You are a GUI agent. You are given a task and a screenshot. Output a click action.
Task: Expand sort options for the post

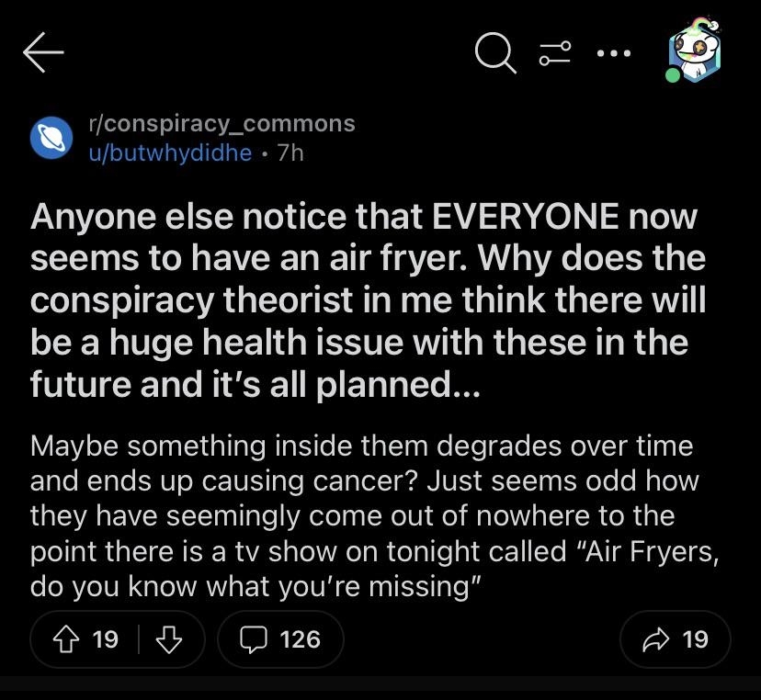click(x=553, y=53)
